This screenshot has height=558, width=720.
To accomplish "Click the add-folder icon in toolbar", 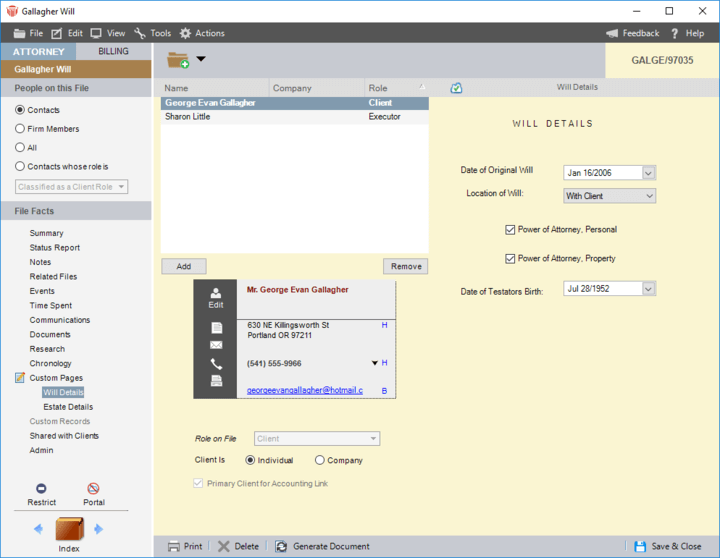I will tap(179, 60).
